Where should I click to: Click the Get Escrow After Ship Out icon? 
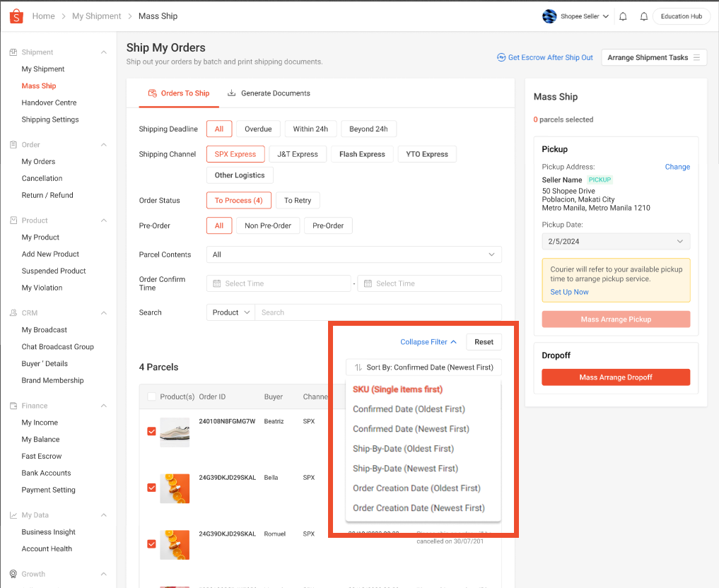point(501,58)
